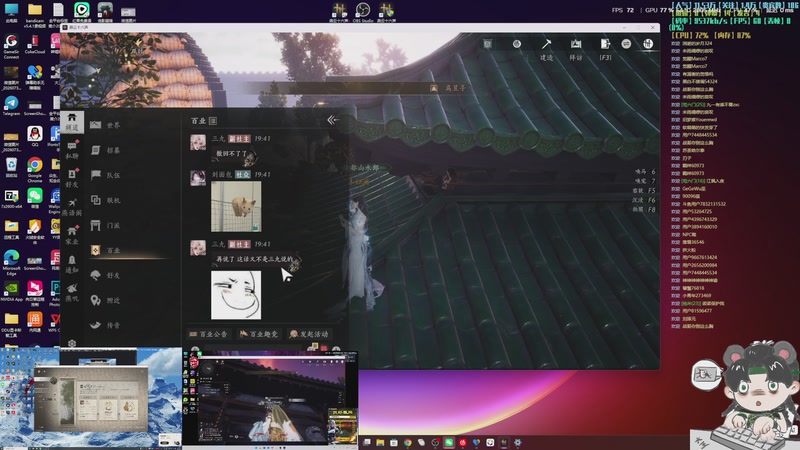Click the 百业趣党 button

point(259,334)
